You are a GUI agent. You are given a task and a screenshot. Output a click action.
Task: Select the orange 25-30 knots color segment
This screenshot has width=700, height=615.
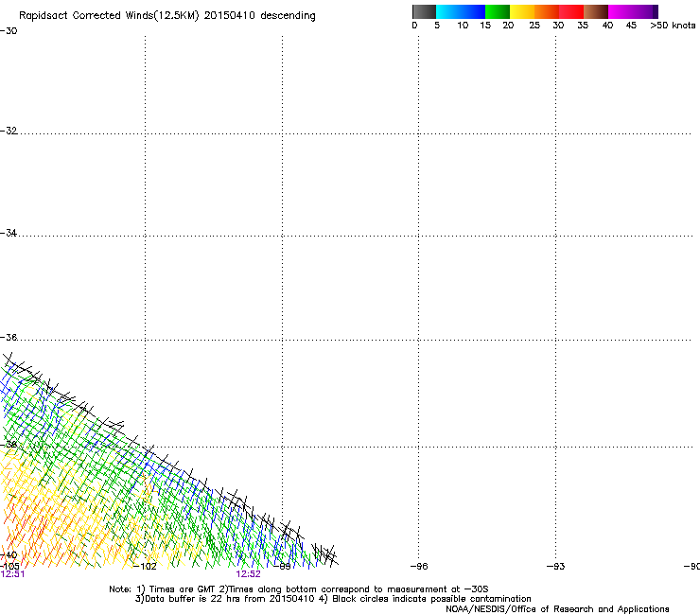(547, 11)
